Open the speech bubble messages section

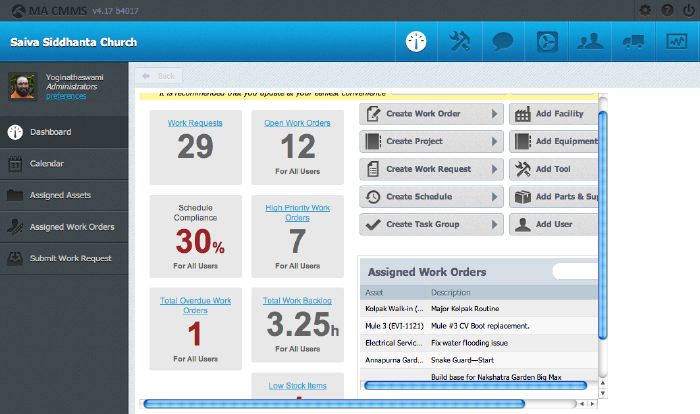click(x=503, y=42)
